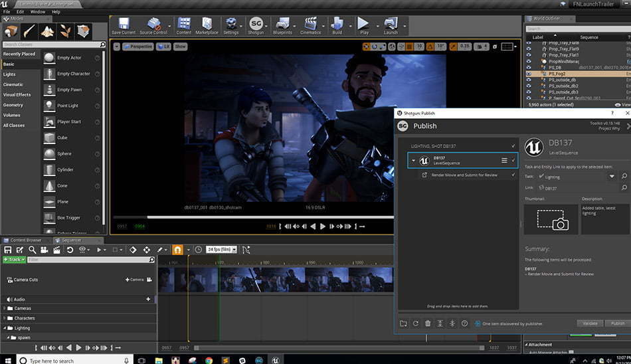631x364 pixels.
Task: Open Cinematics from the toolbar
Action: 311,26
